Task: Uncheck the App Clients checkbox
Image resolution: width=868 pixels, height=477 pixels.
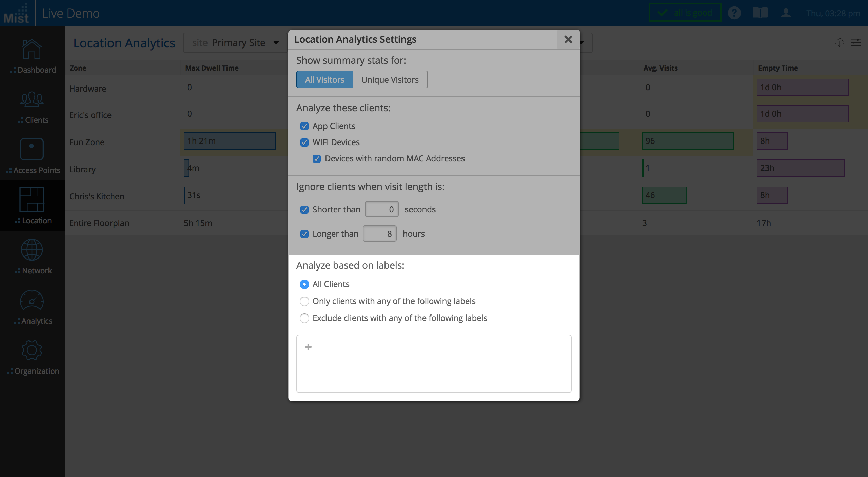Action: 304,126
